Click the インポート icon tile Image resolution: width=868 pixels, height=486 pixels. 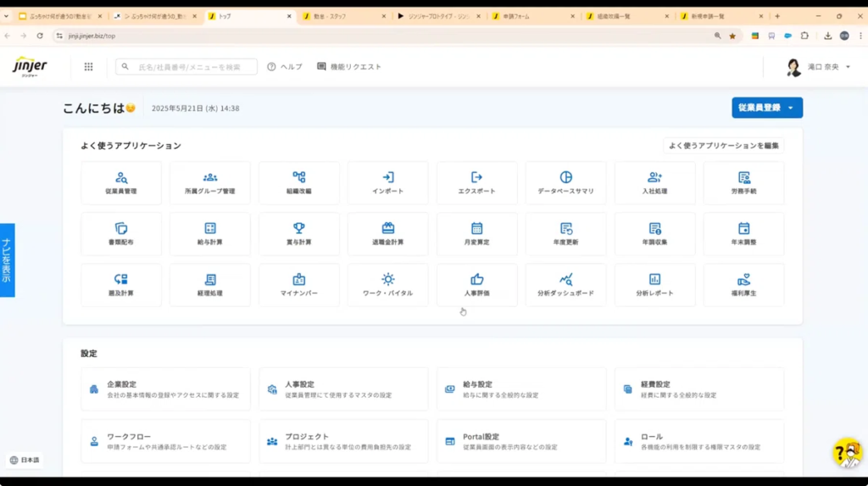(387, 183)
